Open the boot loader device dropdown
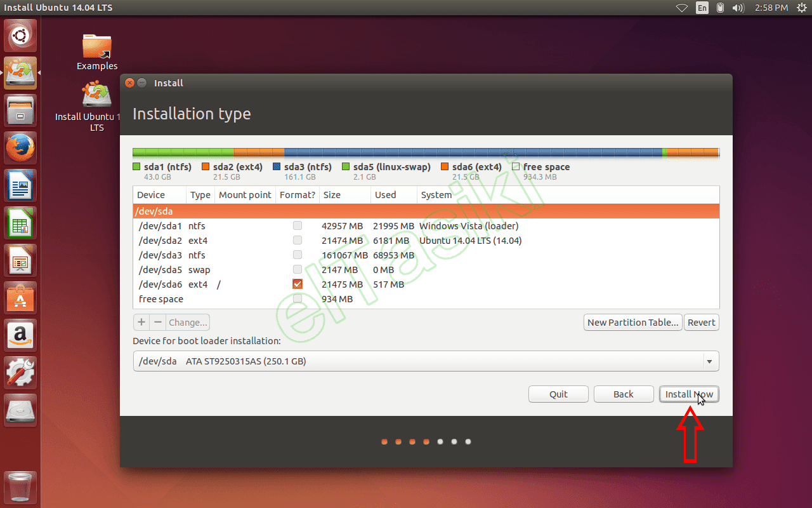Screen dimensions: 812x508 pos(709,361)
